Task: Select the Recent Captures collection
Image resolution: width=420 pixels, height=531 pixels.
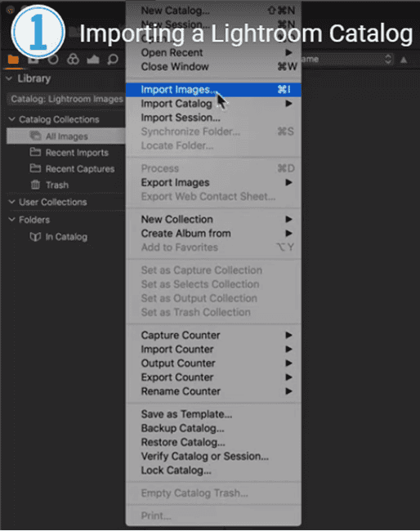Action: [x=66, y=168]
